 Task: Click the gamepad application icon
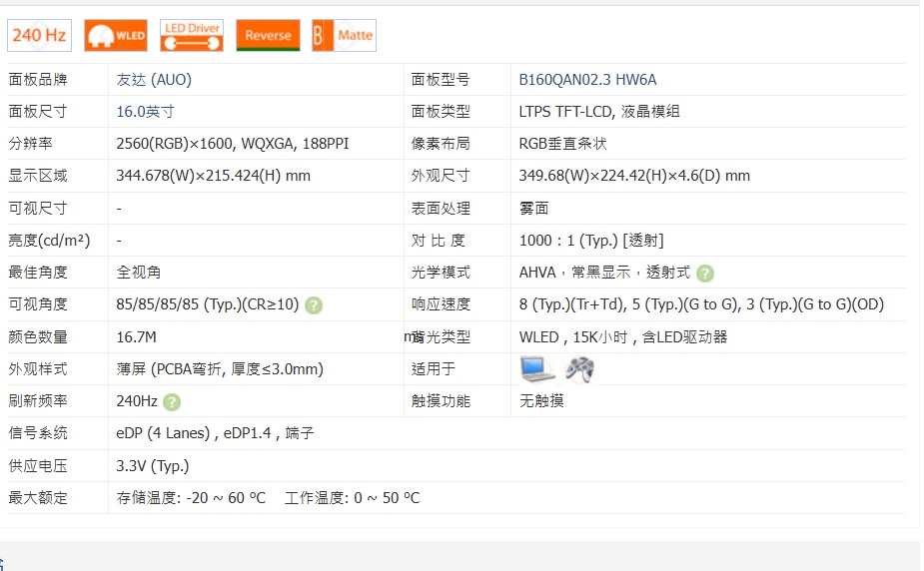[x=579, y=369]
